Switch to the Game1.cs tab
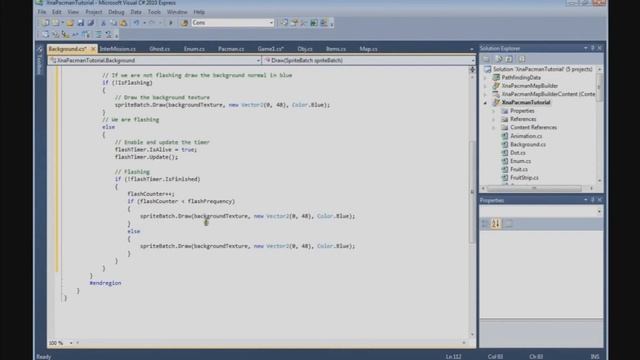640x360 pixels. (x=271, y=49)
